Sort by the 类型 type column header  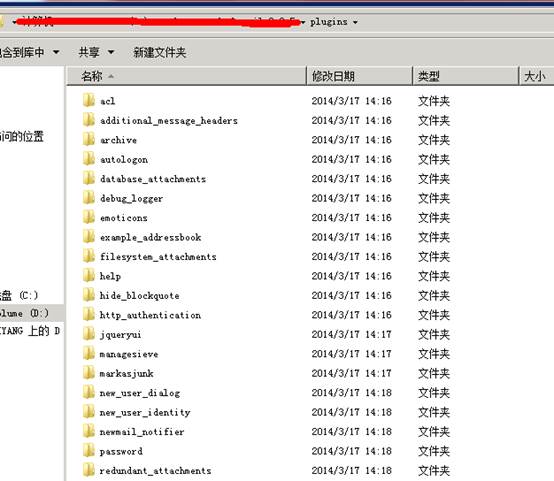coord(466,76)
